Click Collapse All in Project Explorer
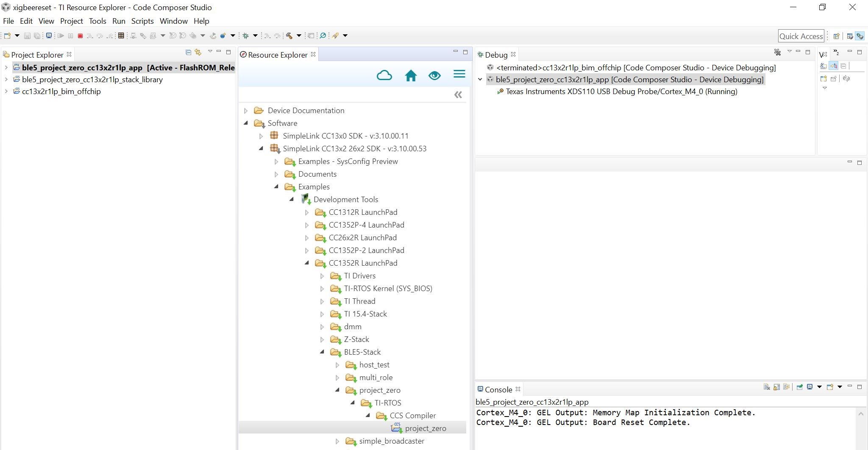This screenshot has width=868, height=450. pos(188,52)
